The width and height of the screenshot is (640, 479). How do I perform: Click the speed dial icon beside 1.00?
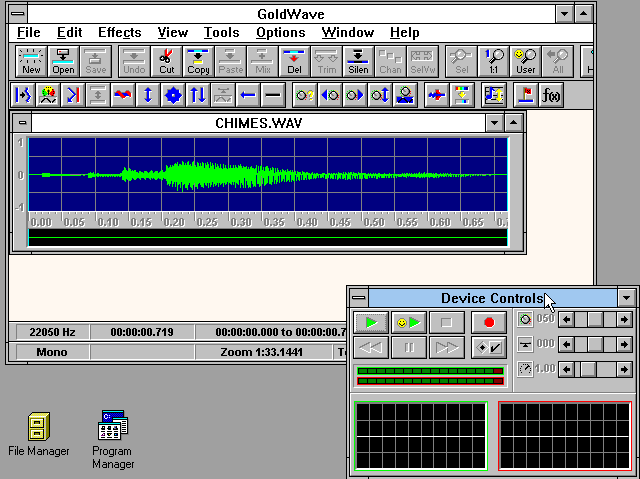pos(525,369)
